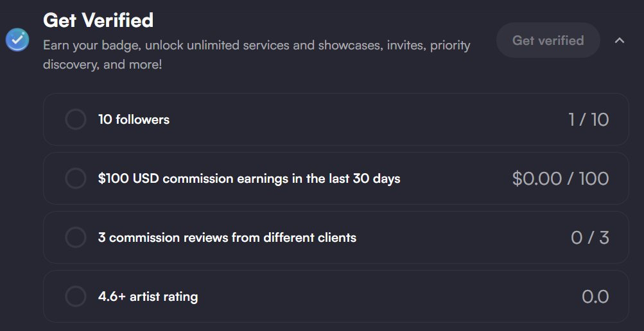
Task: Select the 3 commission reviews label
Action: coord(227,237)
